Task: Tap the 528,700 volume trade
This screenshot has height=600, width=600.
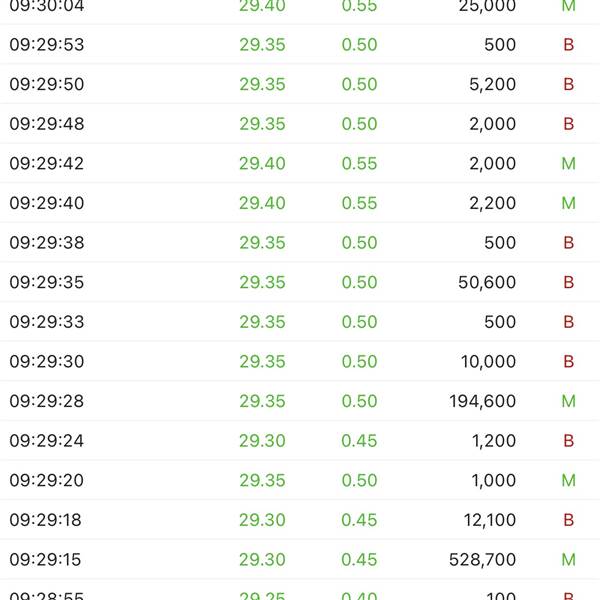Action: click(300, 559)
